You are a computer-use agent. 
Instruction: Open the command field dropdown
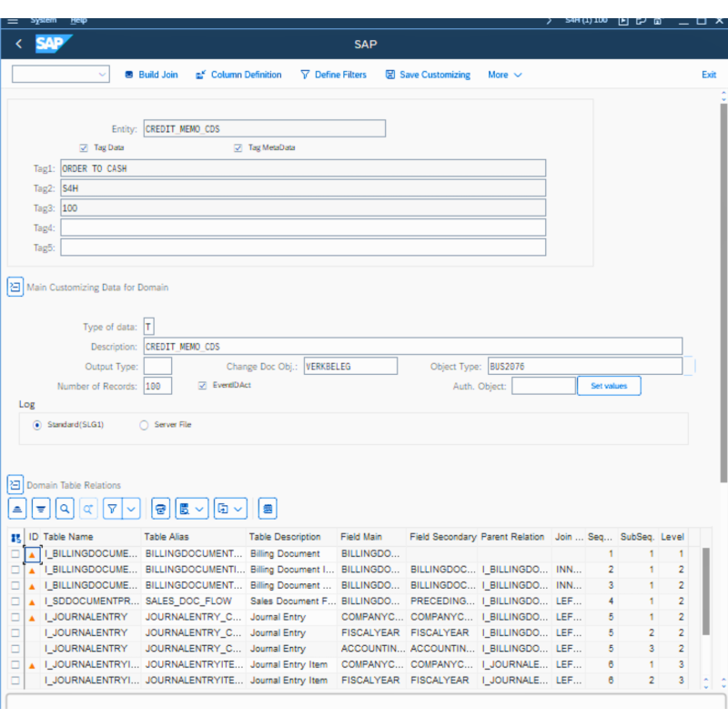101,75
